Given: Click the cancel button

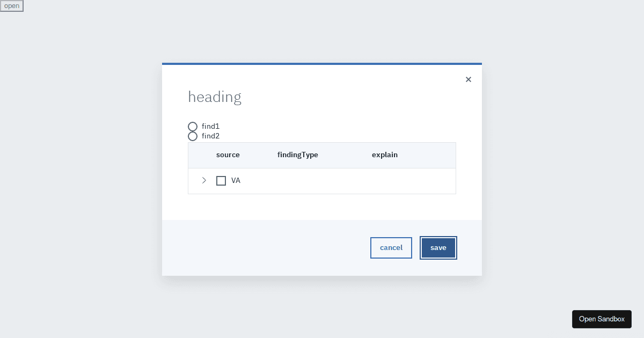Looking at the screenshot, I should (x=391, y=247).
